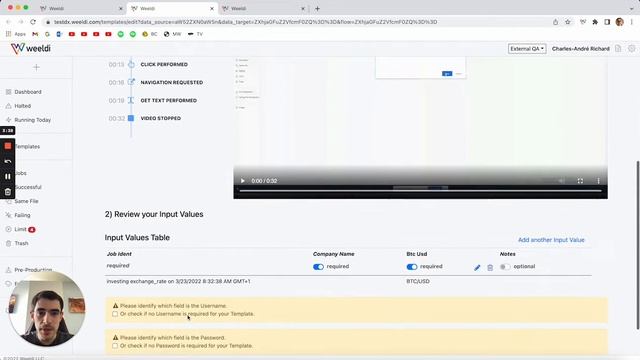Stop the screen recording with red square
This screenshot has height=360, width=640.
8,146
